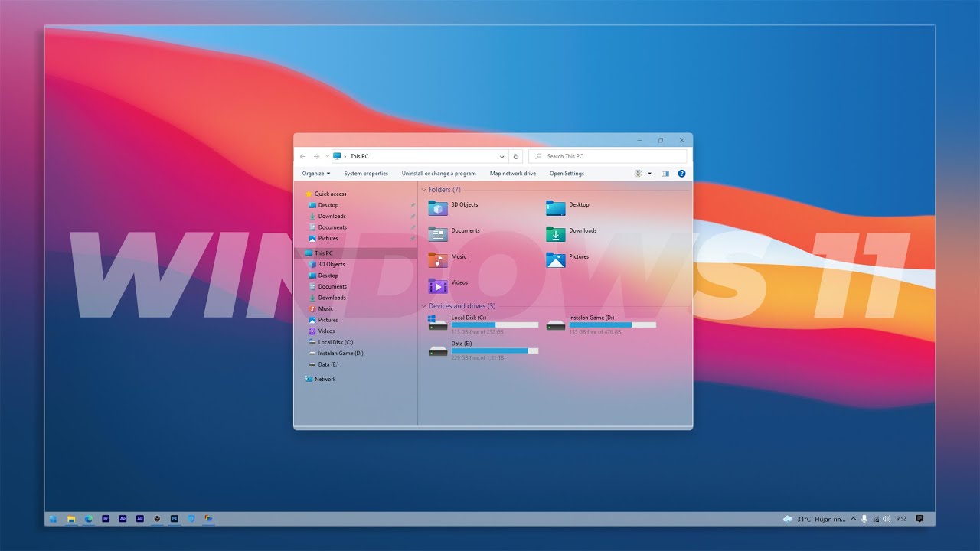980x551 pixels.
Task: Open the Organize dropdown menu
Action: (316, 174)
